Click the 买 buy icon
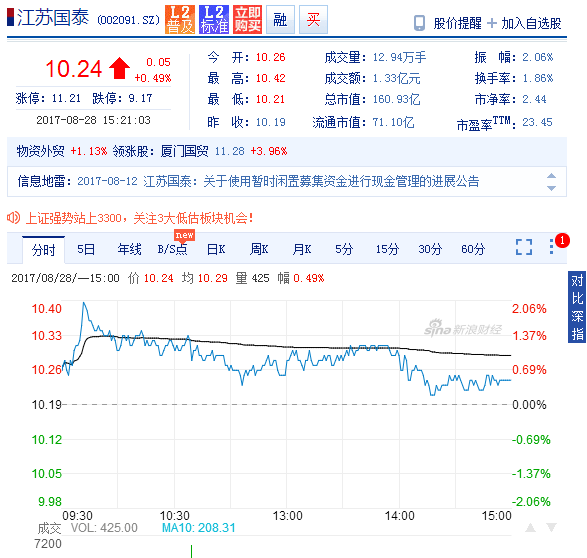This screenshot has height=558, width=587. click(x=313, y=19)
